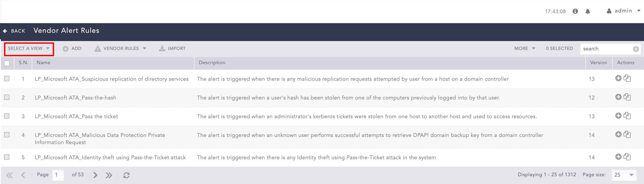Image resolution: width=644 pixels, height=184 pixels.
Task: Clear the search field with x icon
Action: click(636, 49)
